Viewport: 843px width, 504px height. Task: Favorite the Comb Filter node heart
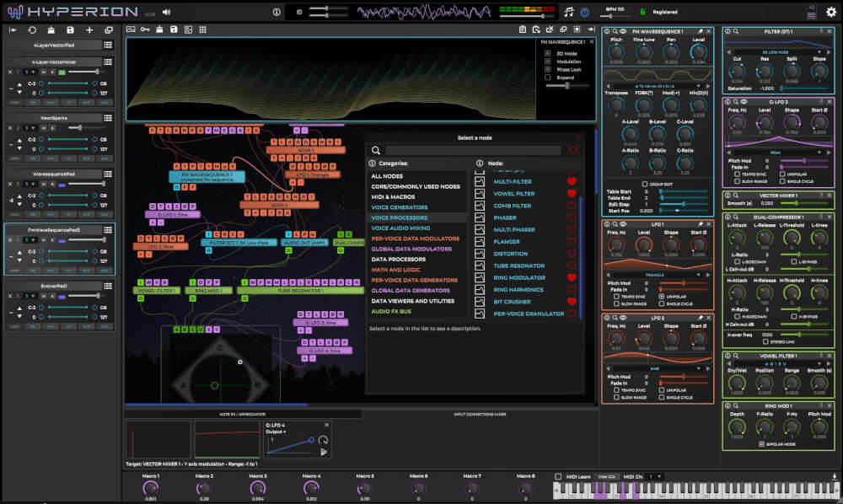(572, 205)
